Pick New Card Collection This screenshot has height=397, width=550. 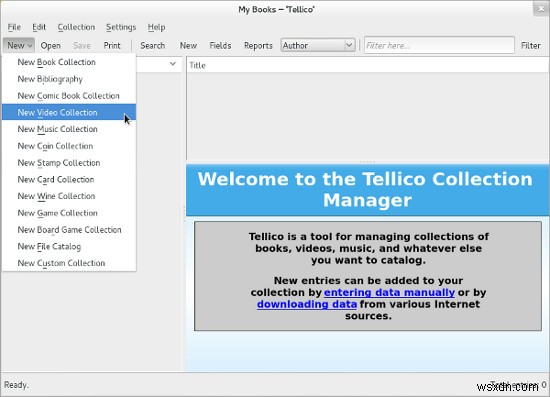tap(69, 180)
